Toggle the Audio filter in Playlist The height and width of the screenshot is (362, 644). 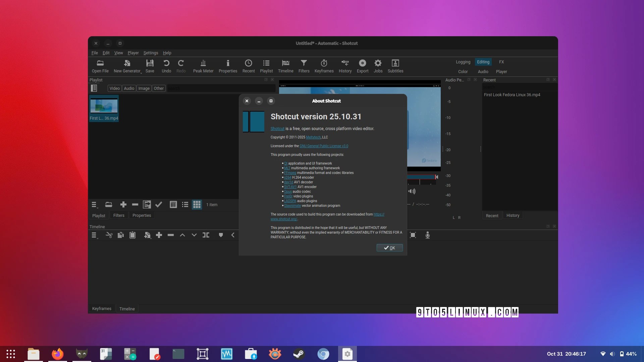click(x=129, y=88)
